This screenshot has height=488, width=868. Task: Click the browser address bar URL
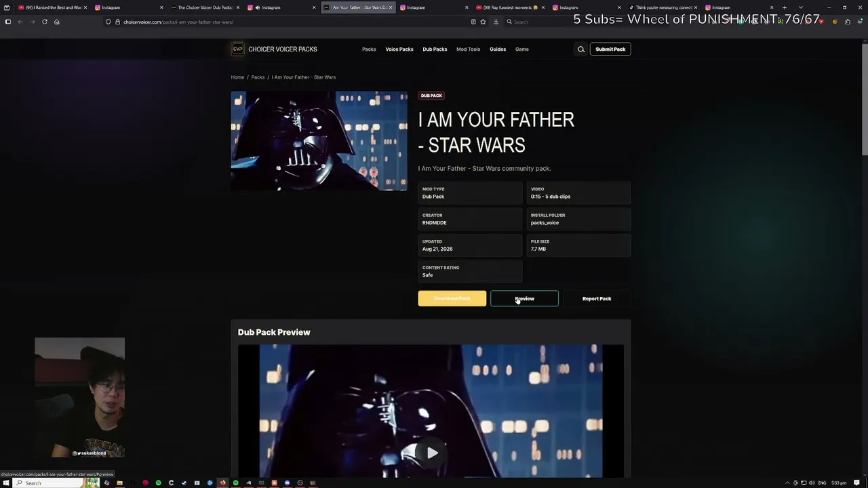coord(178,22)
